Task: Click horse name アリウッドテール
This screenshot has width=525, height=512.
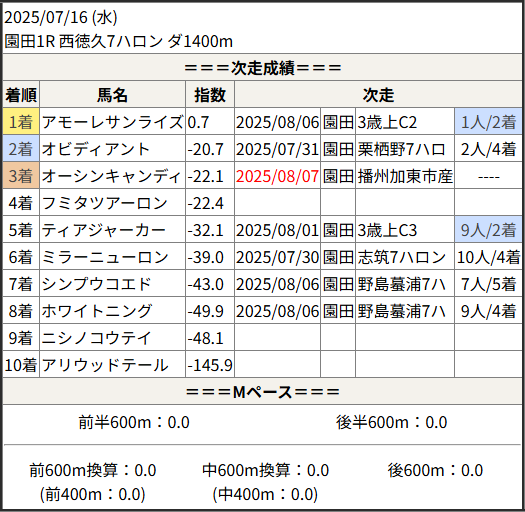Action: click(x=105, y=365)
